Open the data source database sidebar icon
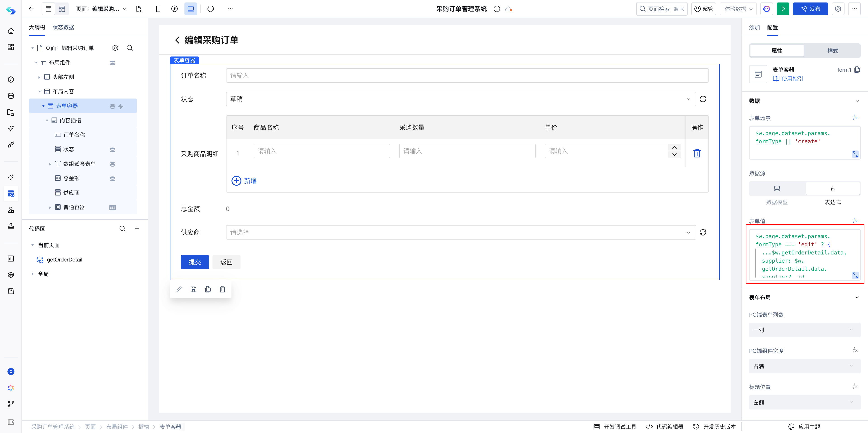This screenshot has height=433, width=868. click(x=11, y=96)
